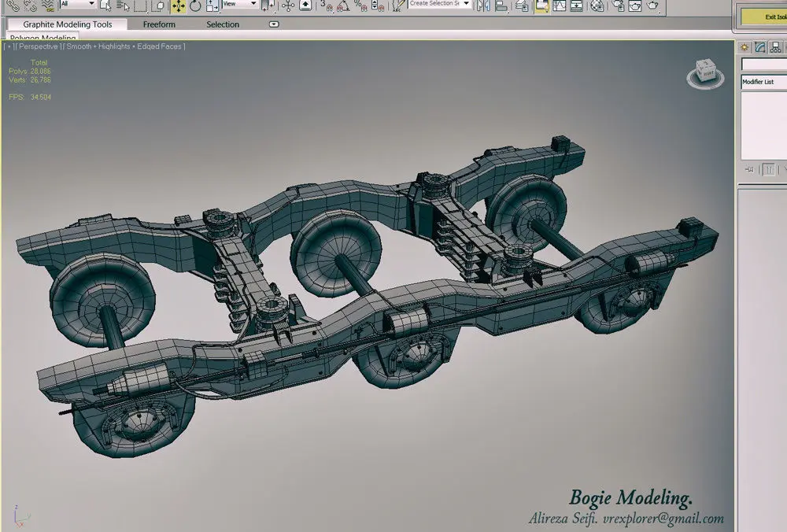
Task: Click the Unlink Selection broken-chain icon
Action: coord(30,5)
